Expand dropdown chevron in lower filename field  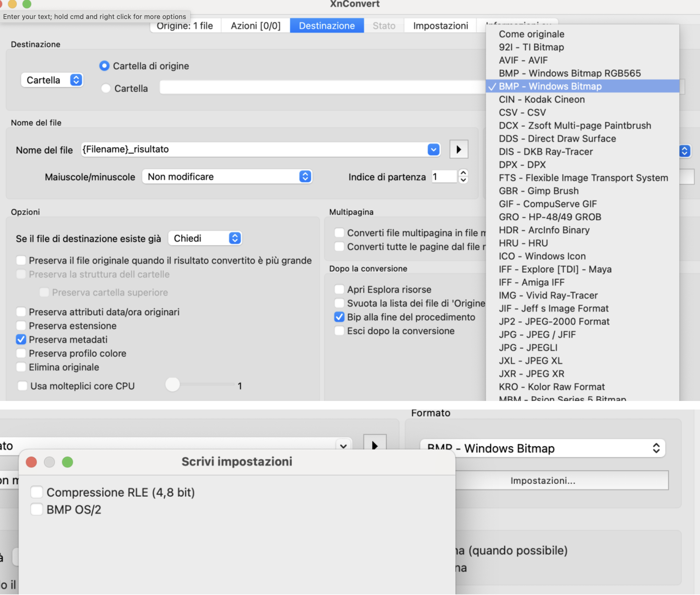tap(343, 446)
